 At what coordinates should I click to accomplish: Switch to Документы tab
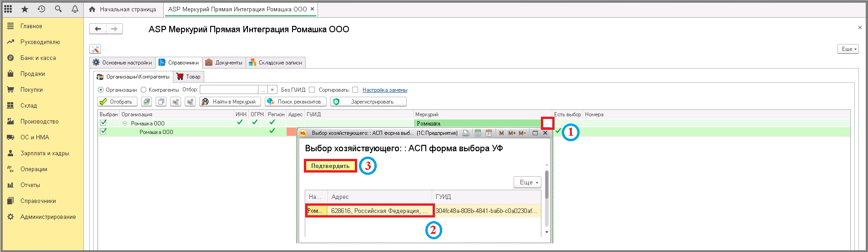point(224,63)
